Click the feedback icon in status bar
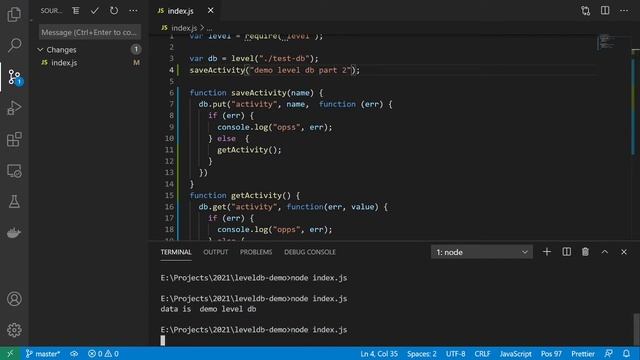Screen dimensions: 640x360 (x=609, y=353)
